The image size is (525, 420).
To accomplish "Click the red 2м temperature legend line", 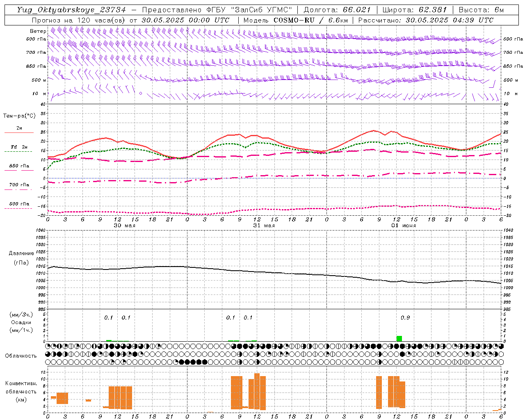I will tap(19, 132).
